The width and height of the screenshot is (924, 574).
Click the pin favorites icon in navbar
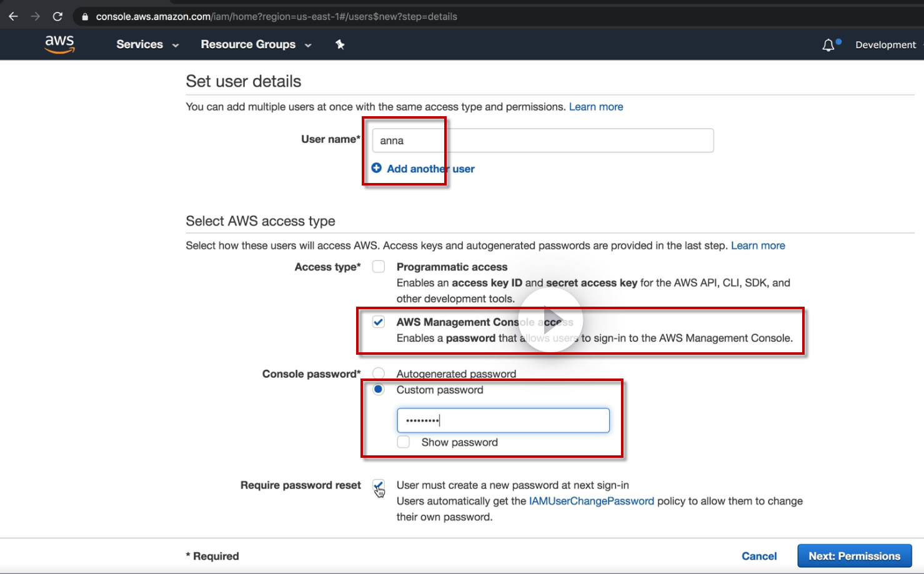[340, 44]
